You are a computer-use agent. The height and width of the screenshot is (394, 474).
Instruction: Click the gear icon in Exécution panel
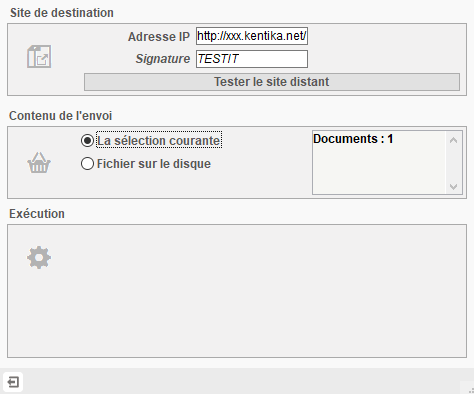(39, 257)
